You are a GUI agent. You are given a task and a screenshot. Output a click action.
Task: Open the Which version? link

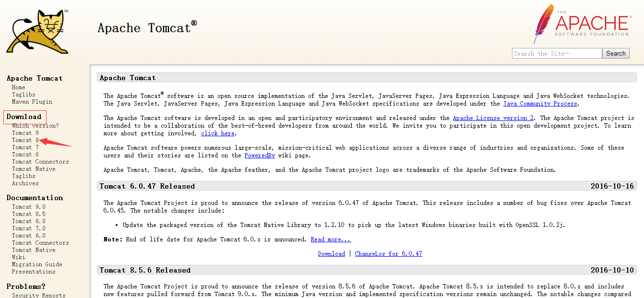[x=35, y=126]
